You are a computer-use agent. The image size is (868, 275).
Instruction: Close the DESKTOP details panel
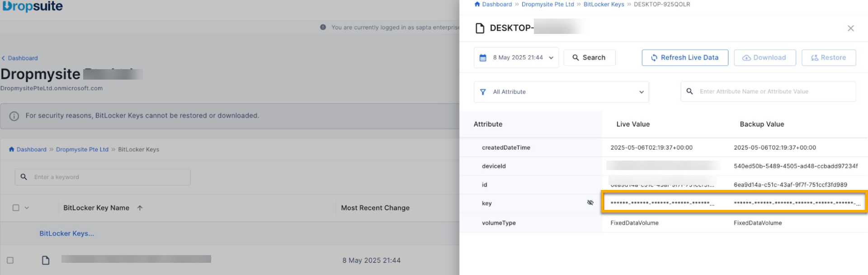850,28
